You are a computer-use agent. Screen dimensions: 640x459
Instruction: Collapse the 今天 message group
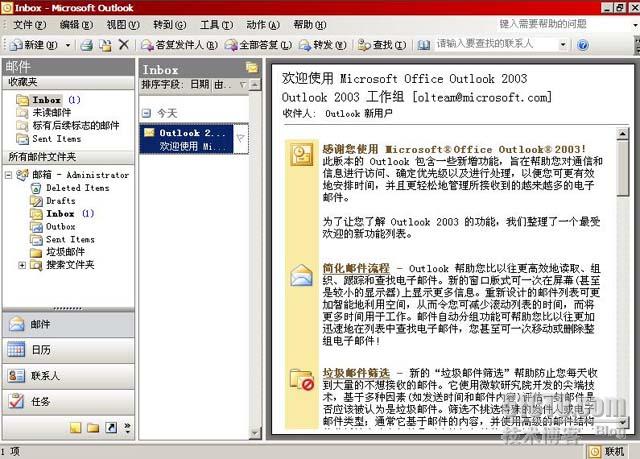click(147, 114)
